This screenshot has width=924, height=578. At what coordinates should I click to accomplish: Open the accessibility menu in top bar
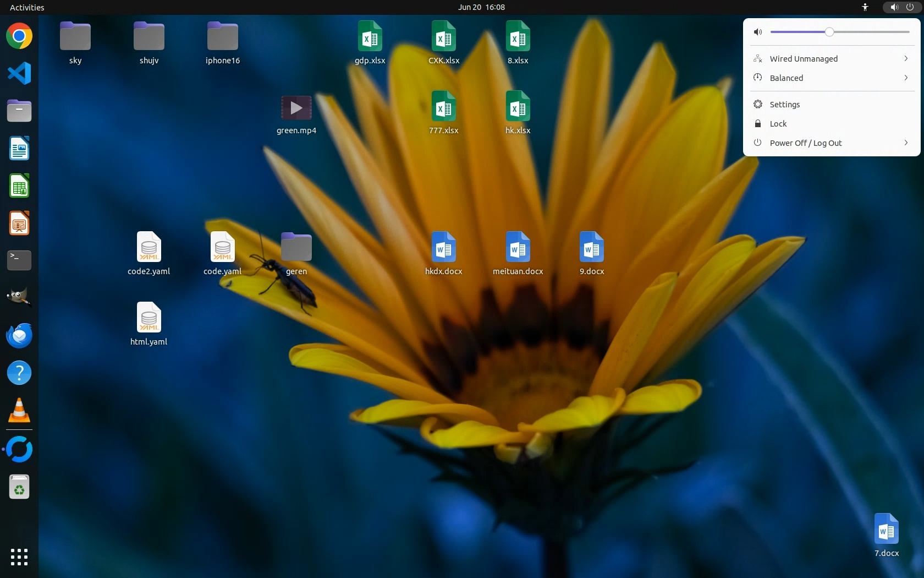[865, 7]
